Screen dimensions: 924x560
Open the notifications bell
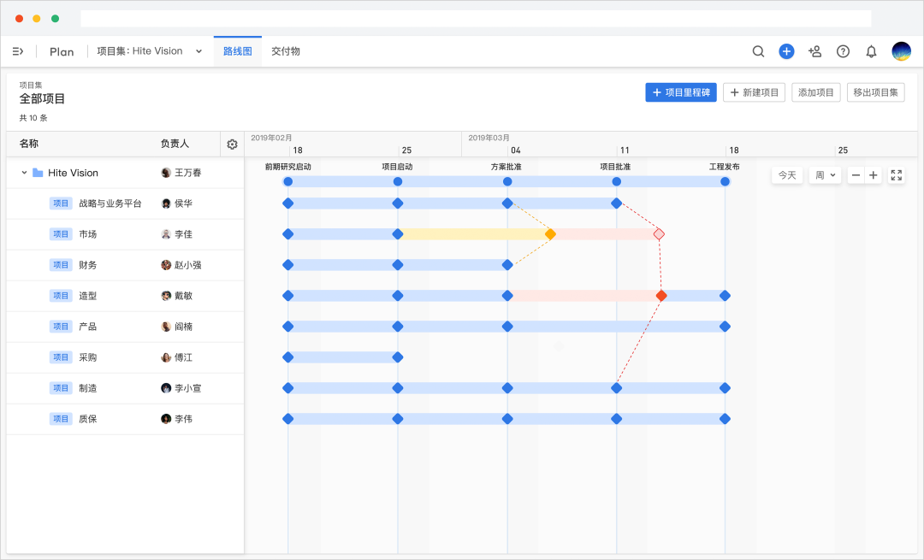(x=871, y=51)
